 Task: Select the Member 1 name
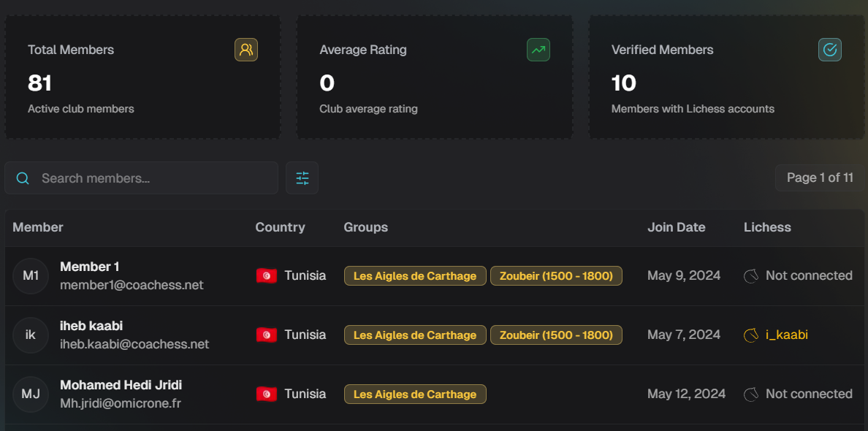point(90,267)
